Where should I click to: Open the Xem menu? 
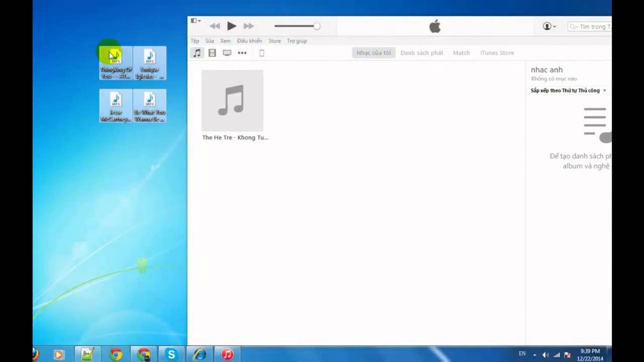(225, 41)
